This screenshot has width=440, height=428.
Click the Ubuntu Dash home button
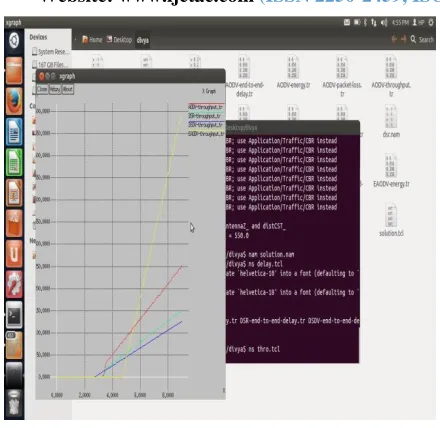tap(14, 41)
